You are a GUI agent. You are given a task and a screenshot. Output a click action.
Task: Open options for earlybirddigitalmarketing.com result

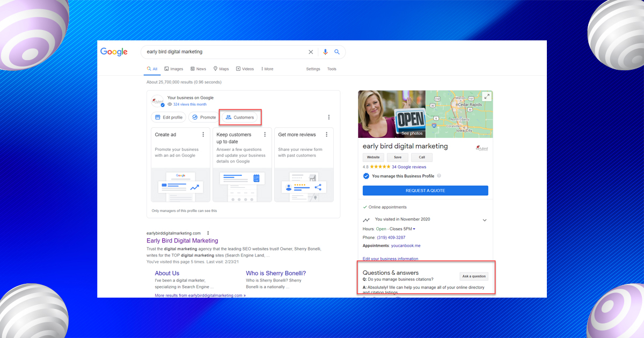pyautogui.click(x=208, y=233)
